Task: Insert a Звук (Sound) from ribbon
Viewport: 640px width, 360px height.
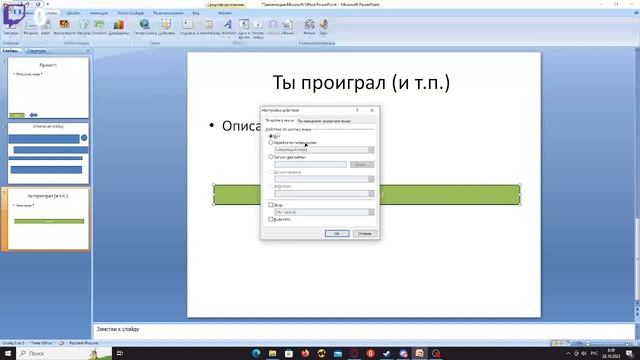Action: 323,27
